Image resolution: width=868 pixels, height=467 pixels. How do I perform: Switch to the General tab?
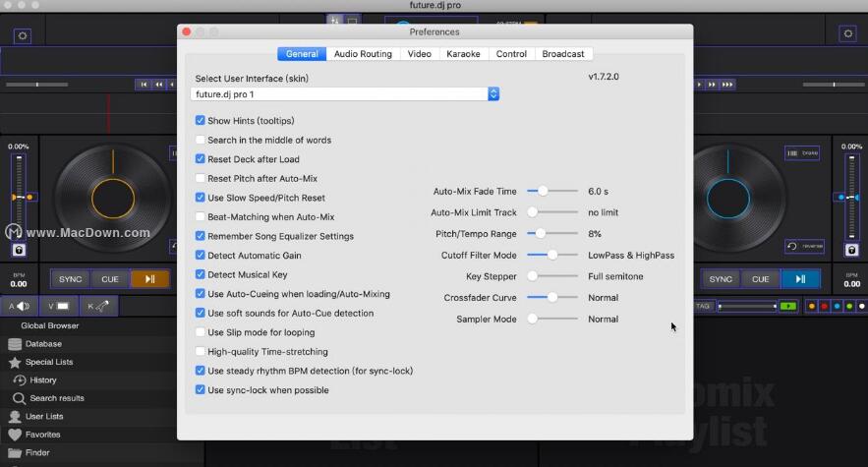302,54
